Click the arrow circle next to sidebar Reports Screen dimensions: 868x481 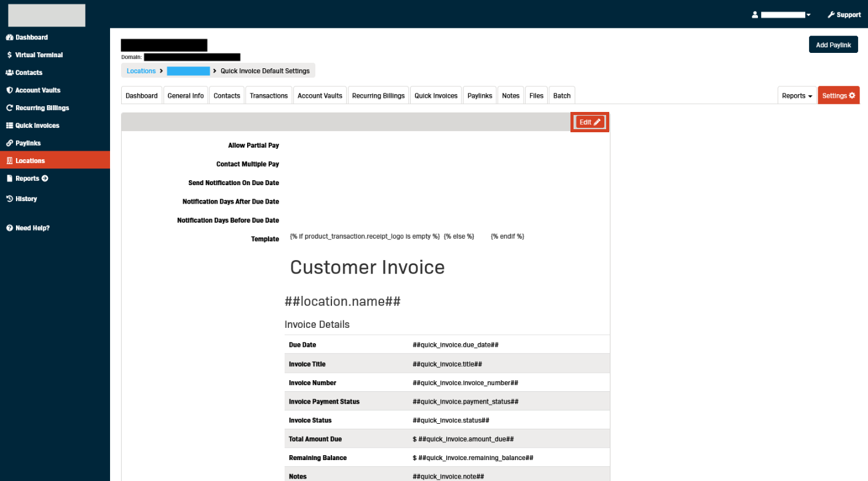45,178
